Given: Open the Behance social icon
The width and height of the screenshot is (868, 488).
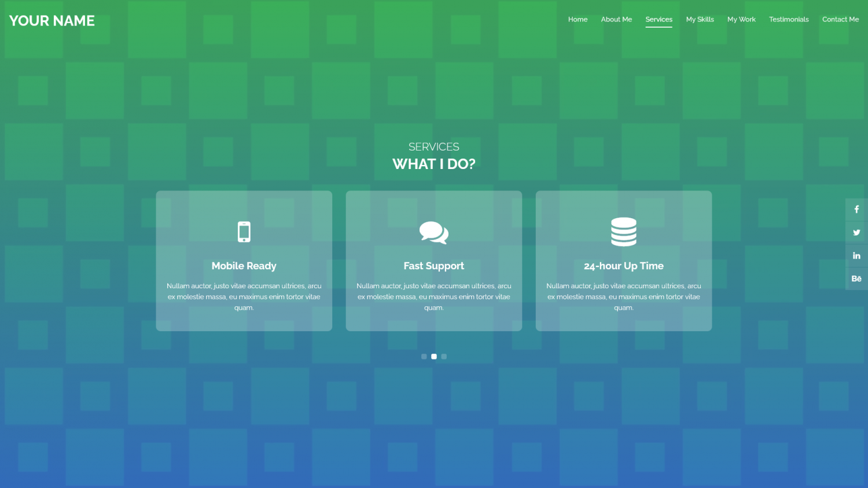Looking at the screenshot, I should [x=856, y=279].
